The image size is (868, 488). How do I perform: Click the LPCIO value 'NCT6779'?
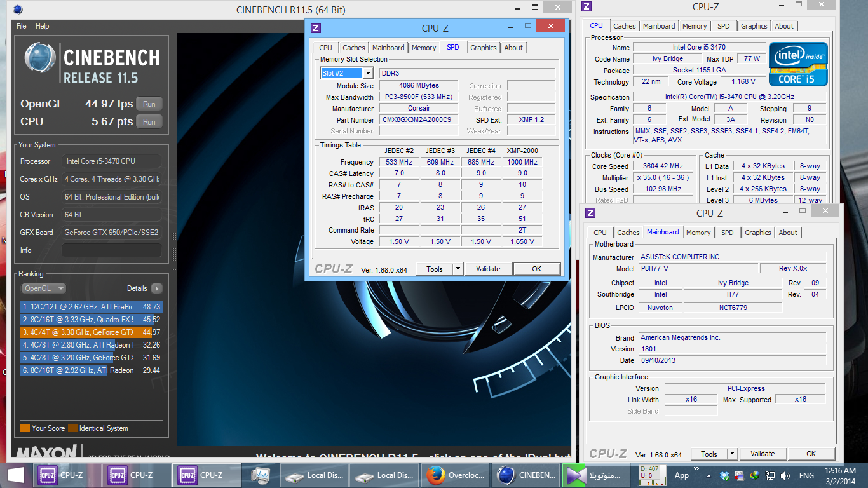[x=733, y=307]
